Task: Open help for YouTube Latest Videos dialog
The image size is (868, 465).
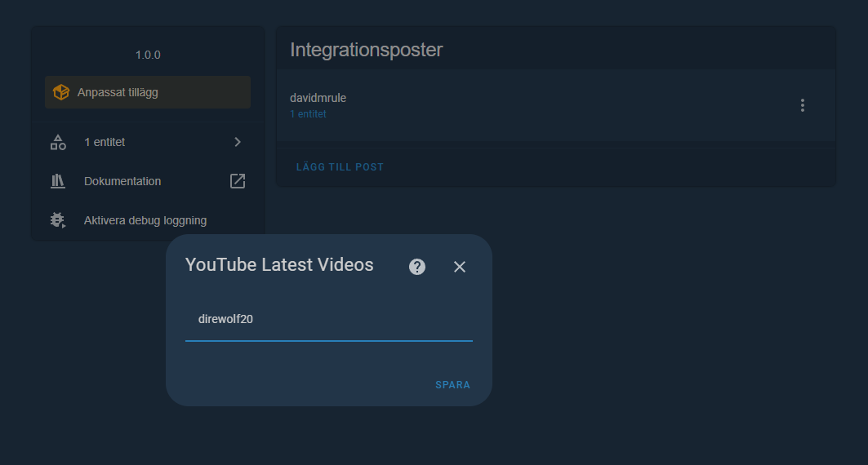Action: pos(416,267)
